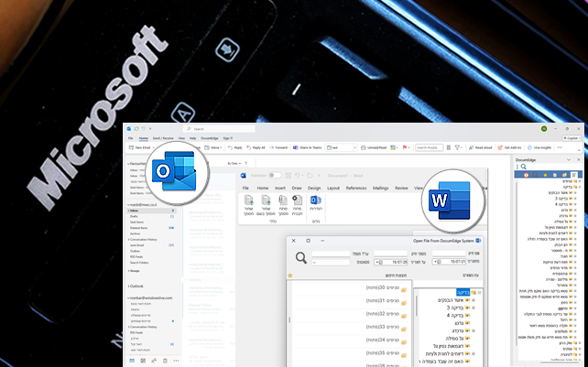Click the yellow favorites star icon
This screenshot has height=367, width=588.
pos(290,275)
